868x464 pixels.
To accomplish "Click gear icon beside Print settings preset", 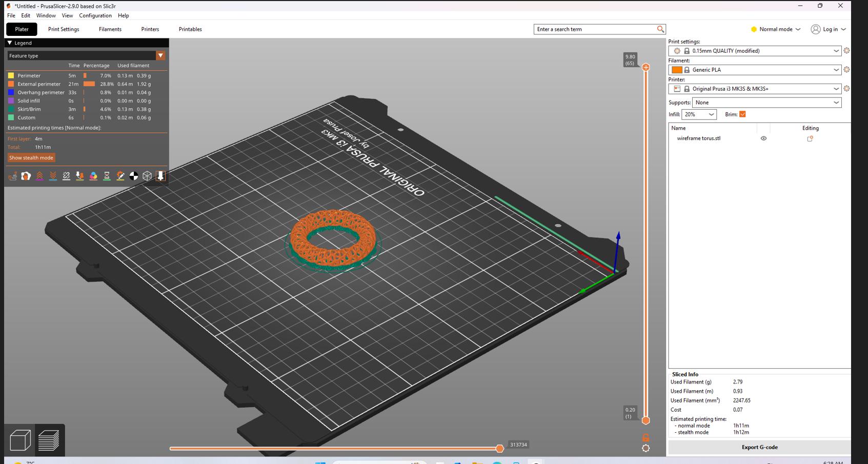I will point(846,51).
